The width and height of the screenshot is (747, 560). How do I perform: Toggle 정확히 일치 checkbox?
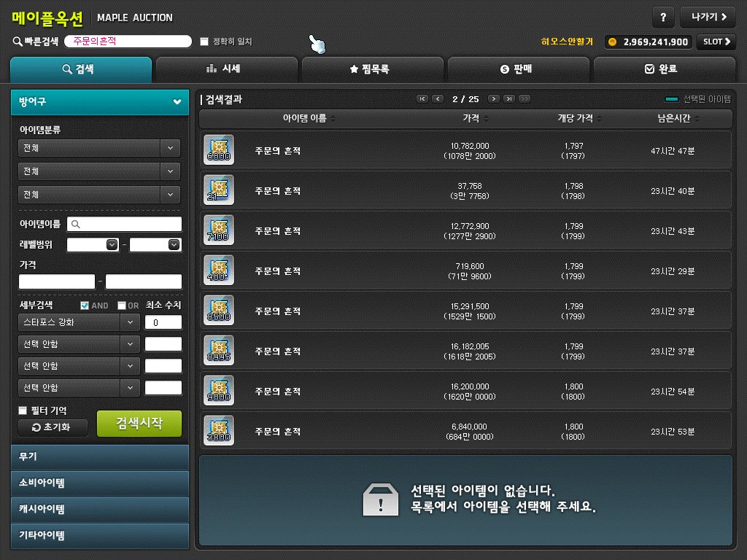(x=204, y=42)
